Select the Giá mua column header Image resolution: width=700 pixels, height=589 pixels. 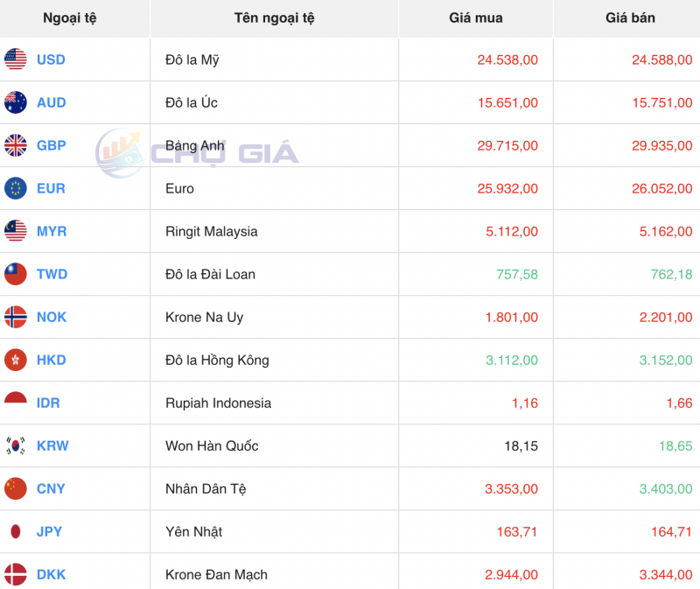pos(475,18)
